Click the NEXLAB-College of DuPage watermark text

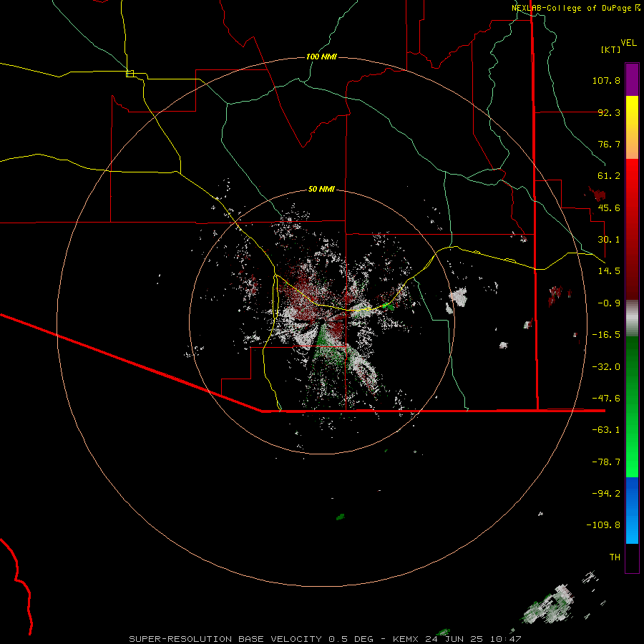click(x=571, y=8)
